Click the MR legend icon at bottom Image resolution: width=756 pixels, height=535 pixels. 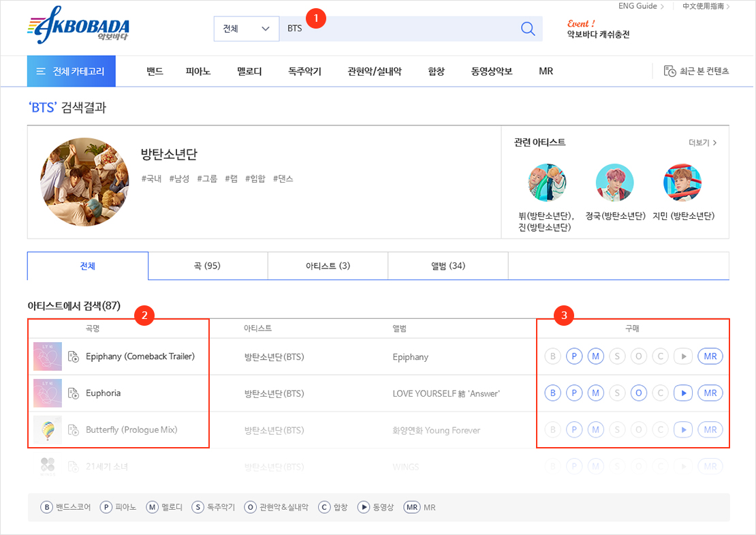coord(412,507)
